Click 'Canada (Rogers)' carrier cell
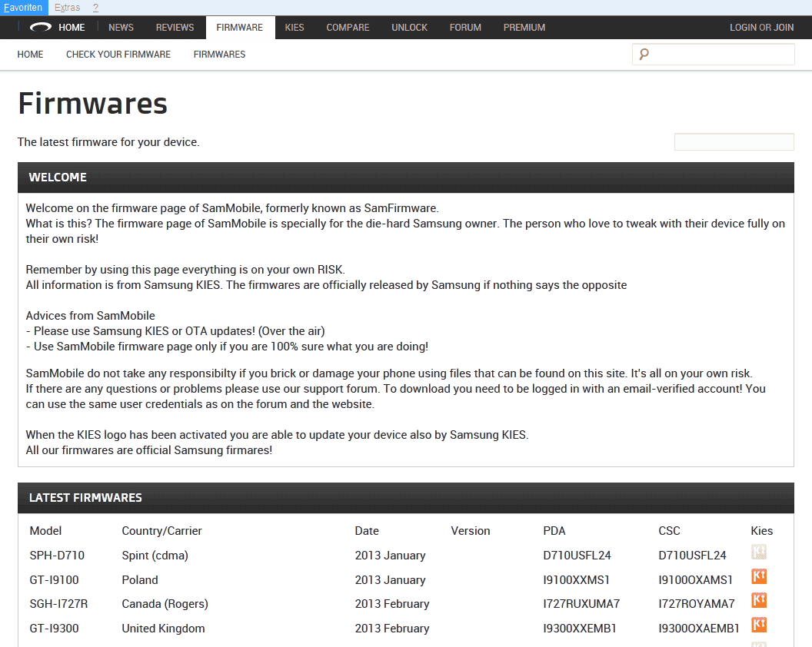 (x=165, y=604)
